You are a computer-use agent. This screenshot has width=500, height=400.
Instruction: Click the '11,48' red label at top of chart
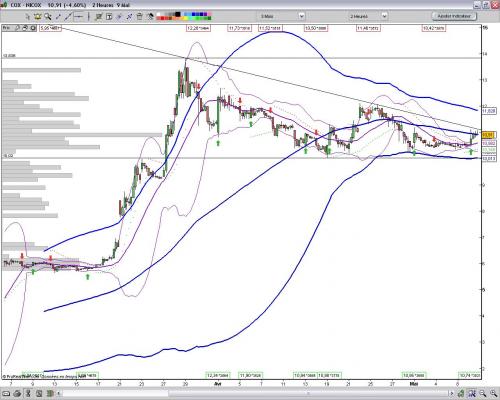(368, 28)
